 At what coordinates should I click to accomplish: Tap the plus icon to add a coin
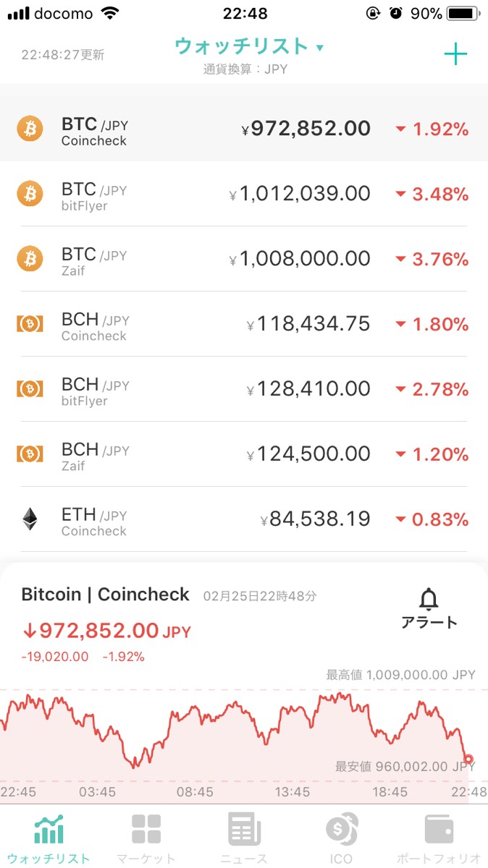[x=455, y=54]
